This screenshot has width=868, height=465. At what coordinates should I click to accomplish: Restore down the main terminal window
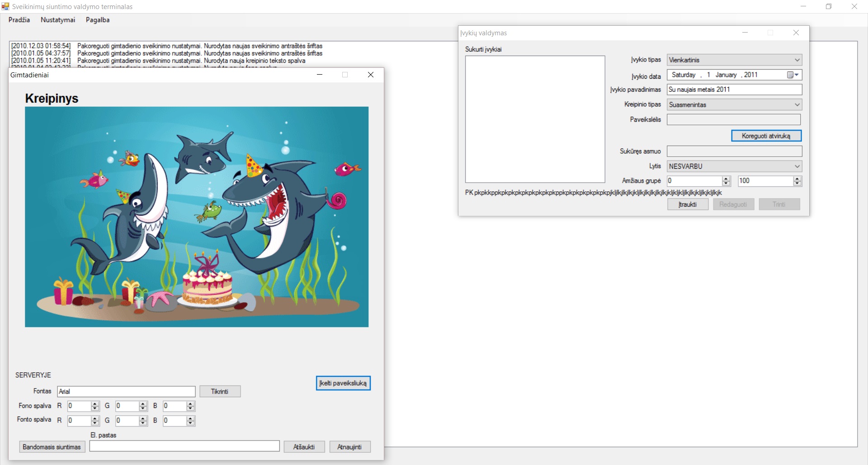tap(829, 6)
